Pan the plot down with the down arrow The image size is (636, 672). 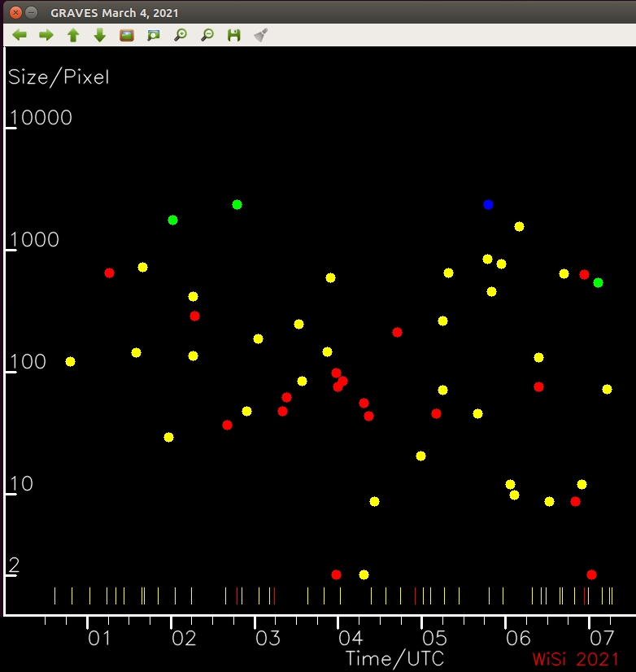[x=100, y=35]
